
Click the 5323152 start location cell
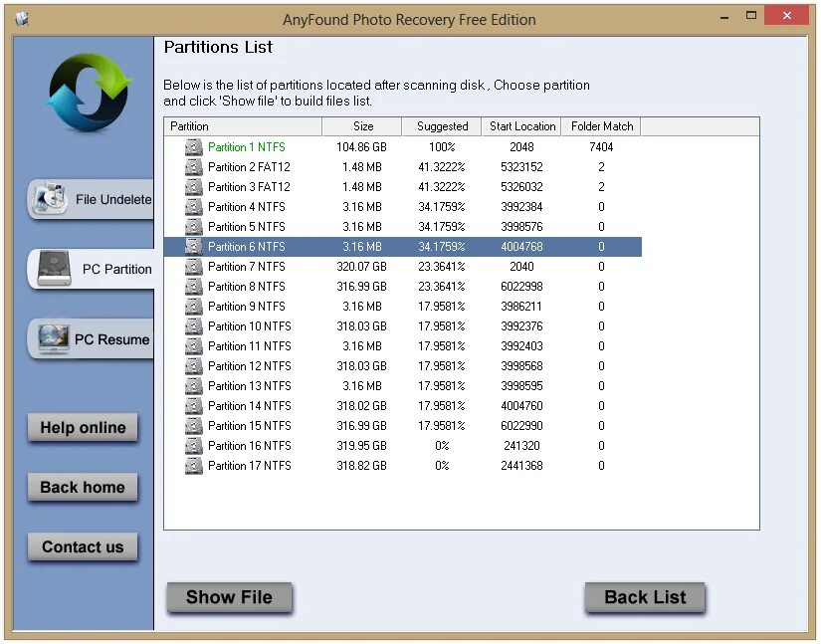point(522,167)
